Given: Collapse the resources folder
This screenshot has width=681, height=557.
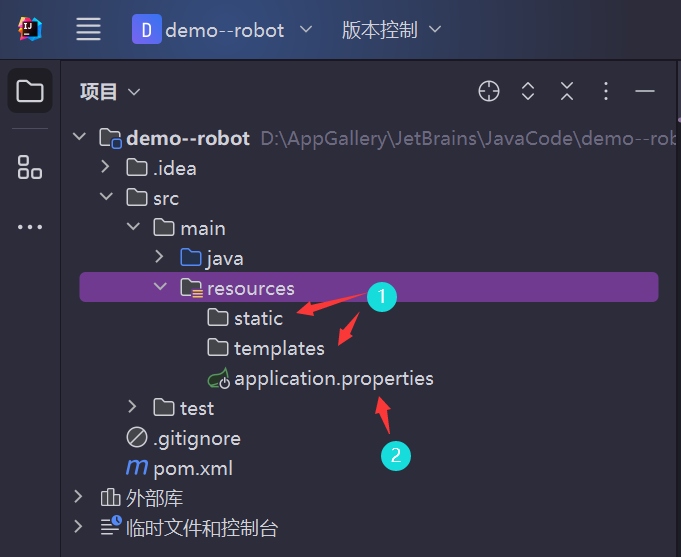Looking at the screenshot, I should [x=159, y=288].
